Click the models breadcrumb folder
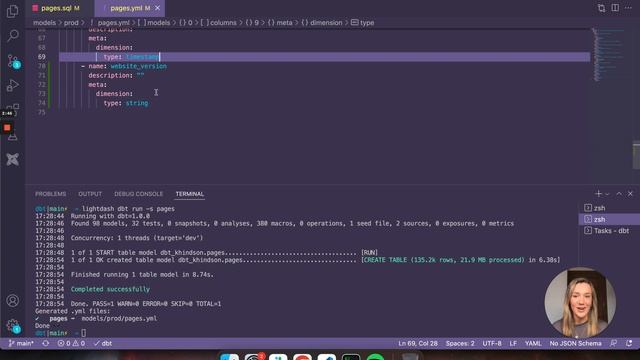This screenshot has width=640, height=360. point(44,23)
